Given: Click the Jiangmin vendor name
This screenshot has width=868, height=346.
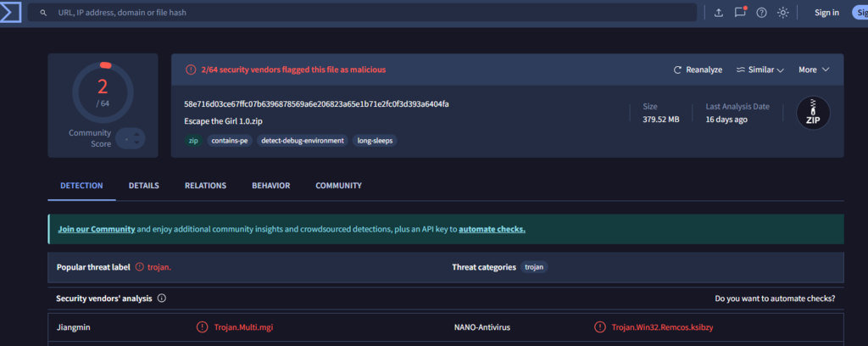Looking at the screenshot, I should point(73,327).
